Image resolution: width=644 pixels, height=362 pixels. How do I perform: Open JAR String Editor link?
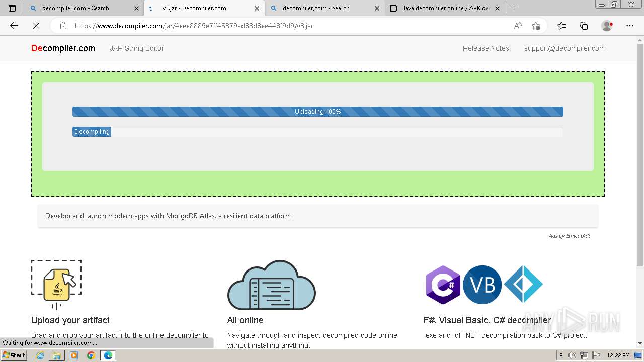coord(137,48)
